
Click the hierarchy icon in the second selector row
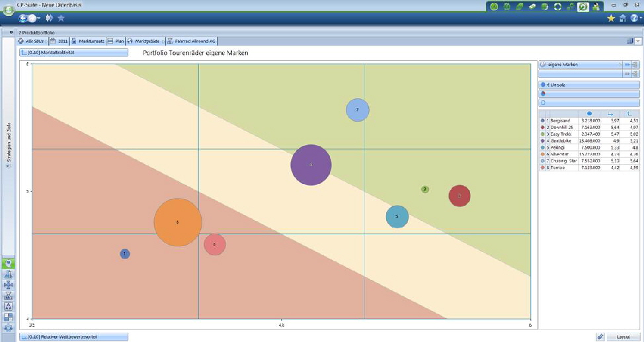pyautogui.click(x=636, y=73)
